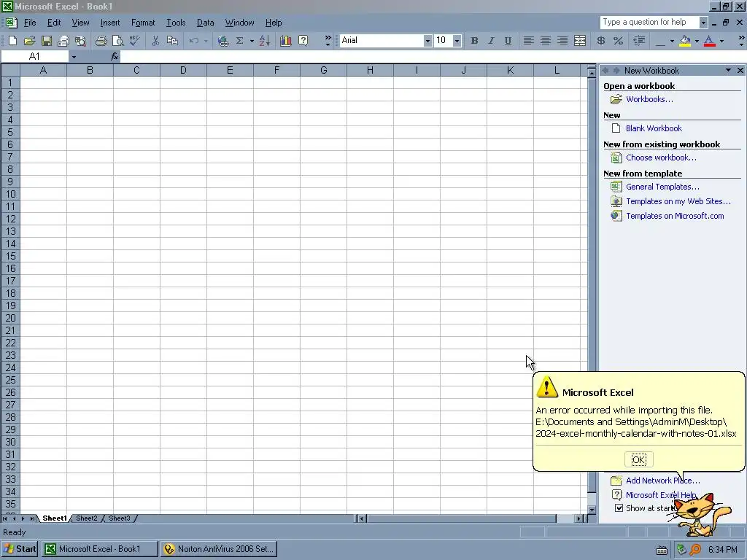Click the E-mail toolbar icon
This screenshot has height=560, width=747.
tap(63, 41)
